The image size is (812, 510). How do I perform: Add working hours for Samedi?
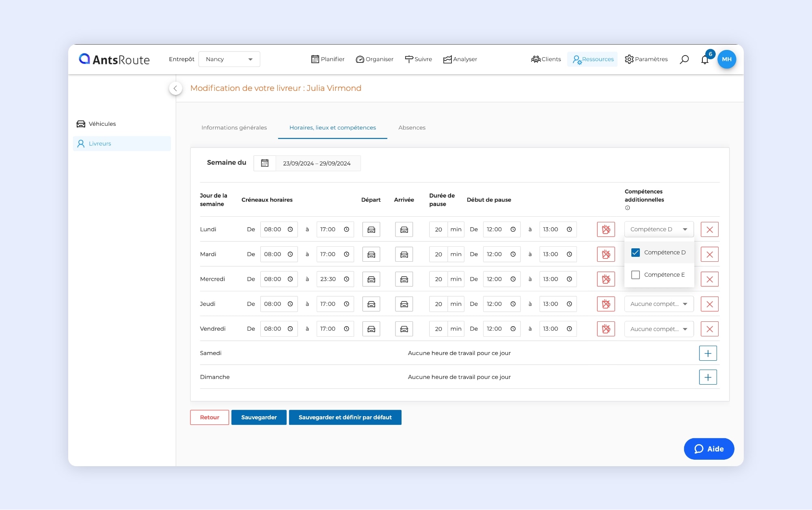point(708,353)
